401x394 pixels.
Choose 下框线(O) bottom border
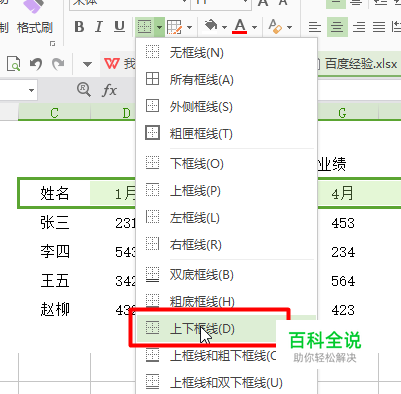[x=226, y=163]
